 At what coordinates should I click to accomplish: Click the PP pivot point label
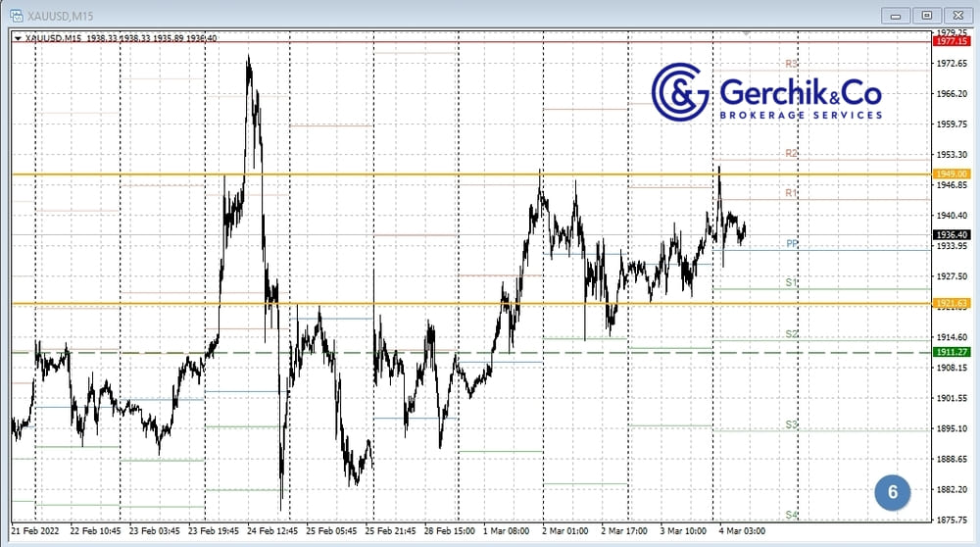click(x=792, y=244)
